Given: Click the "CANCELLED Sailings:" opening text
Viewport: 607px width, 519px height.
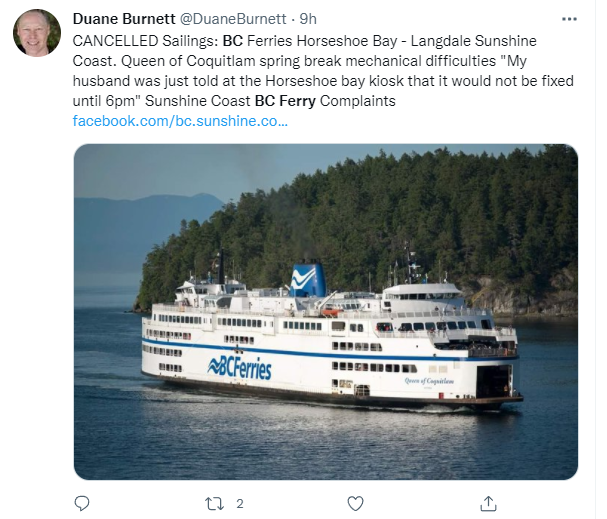Looking at the screenshot, I should [x=146, y=41].
